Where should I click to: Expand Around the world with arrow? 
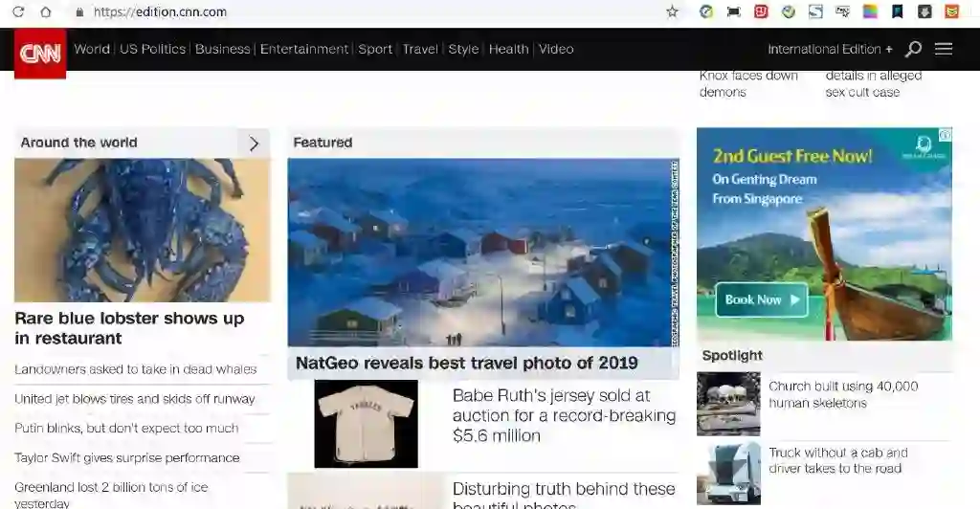[x=253, y=143]
